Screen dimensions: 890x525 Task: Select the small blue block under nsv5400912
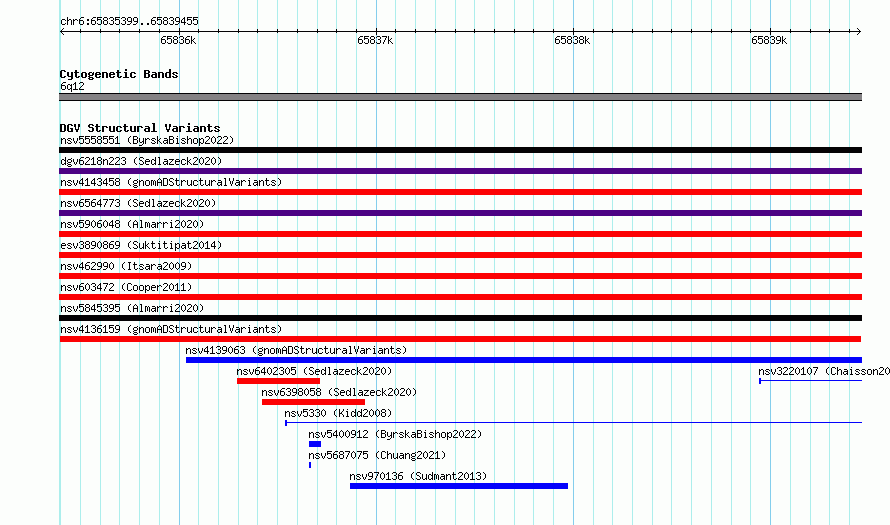tap(315, 444)
